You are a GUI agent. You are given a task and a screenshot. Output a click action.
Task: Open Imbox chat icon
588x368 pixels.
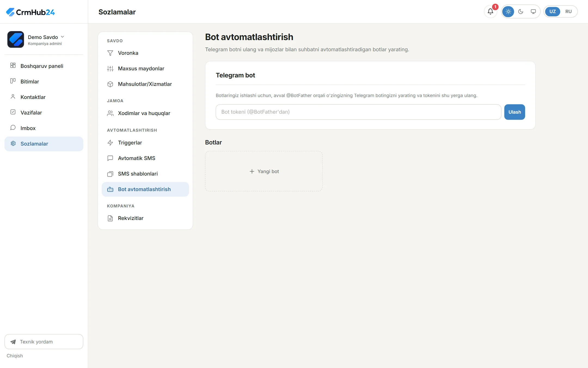tap(13, 128)
